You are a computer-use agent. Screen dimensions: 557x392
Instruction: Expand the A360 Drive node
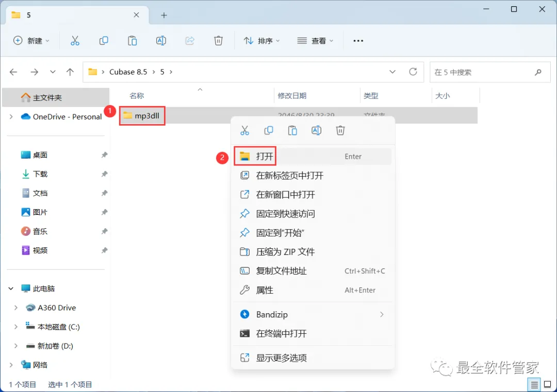[x=16, y=308]
